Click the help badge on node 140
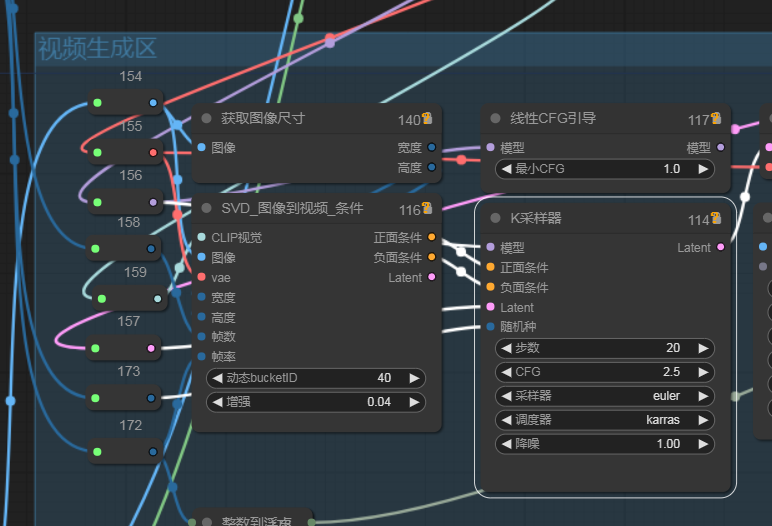Image resolution: width=772 pixels, height=526 pixels. [x=427, y=118]
